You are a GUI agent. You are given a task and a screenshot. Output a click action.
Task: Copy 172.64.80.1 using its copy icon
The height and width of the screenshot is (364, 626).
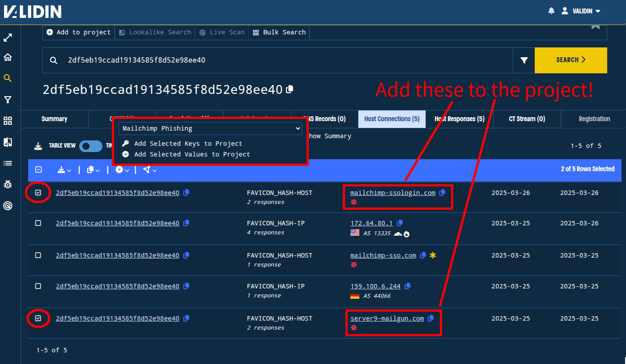pos(400,223)
